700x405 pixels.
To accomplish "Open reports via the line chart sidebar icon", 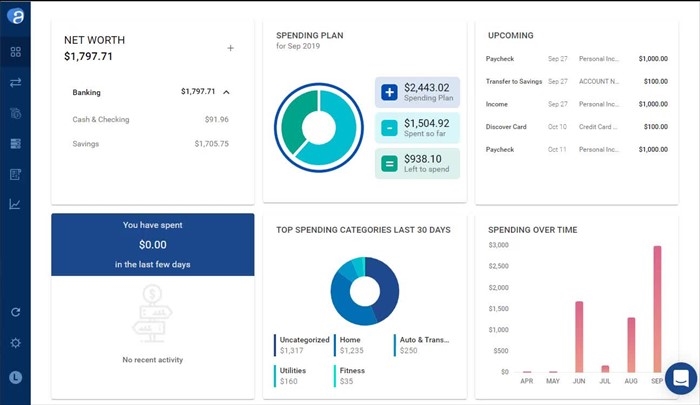I will 15,204.
